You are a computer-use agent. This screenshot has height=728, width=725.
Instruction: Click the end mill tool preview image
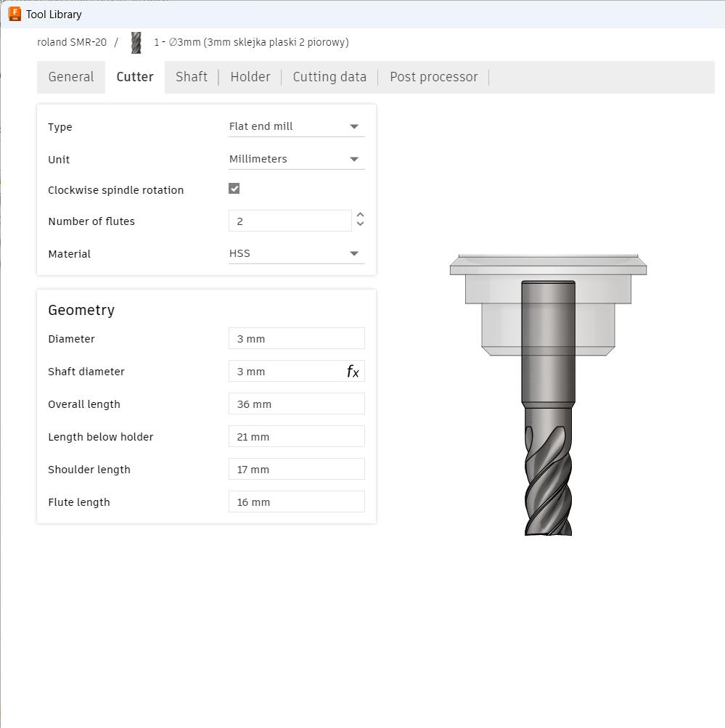tap(548, 395)
